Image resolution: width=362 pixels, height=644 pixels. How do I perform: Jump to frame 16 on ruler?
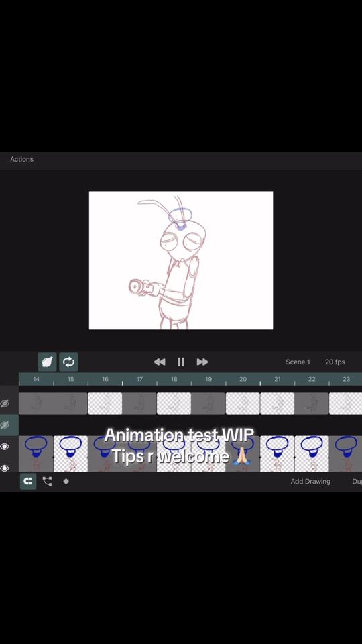[105, 379]
